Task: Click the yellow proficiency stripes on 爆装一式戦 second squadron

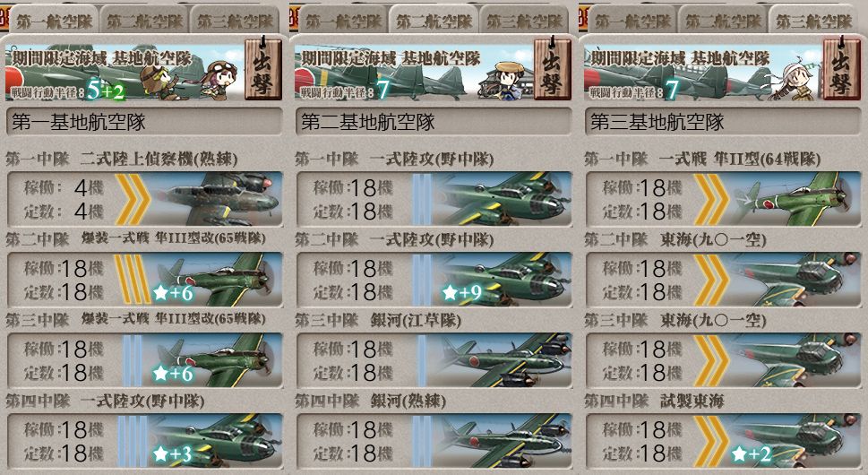Action: click(x=133, y=279)
